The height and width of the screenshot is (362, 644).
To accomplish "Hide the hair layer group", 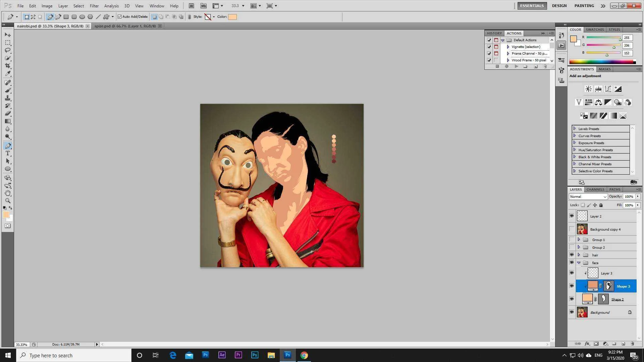I will (572, 255).
